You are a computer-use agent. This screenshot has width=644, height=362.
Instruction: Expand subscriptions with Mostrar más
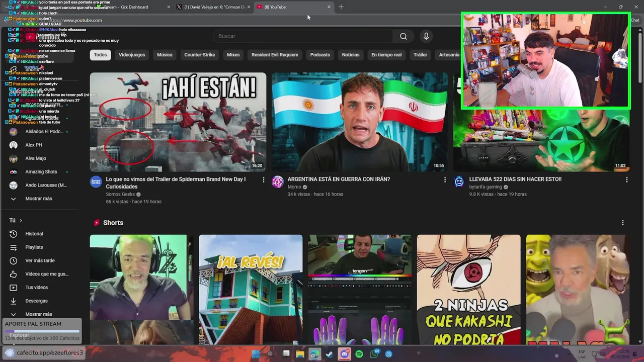point(39,199)
